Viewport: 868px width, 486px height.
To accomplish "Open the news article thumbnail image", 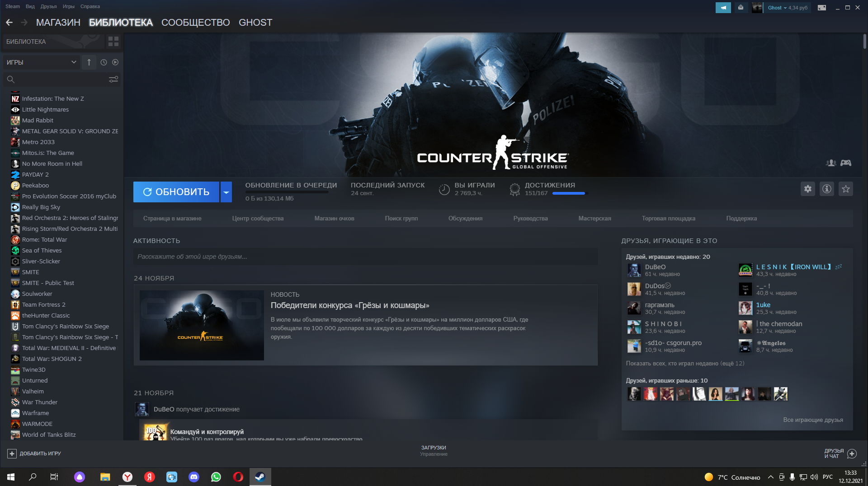I will pyautogui.click(x=202, y=325).
